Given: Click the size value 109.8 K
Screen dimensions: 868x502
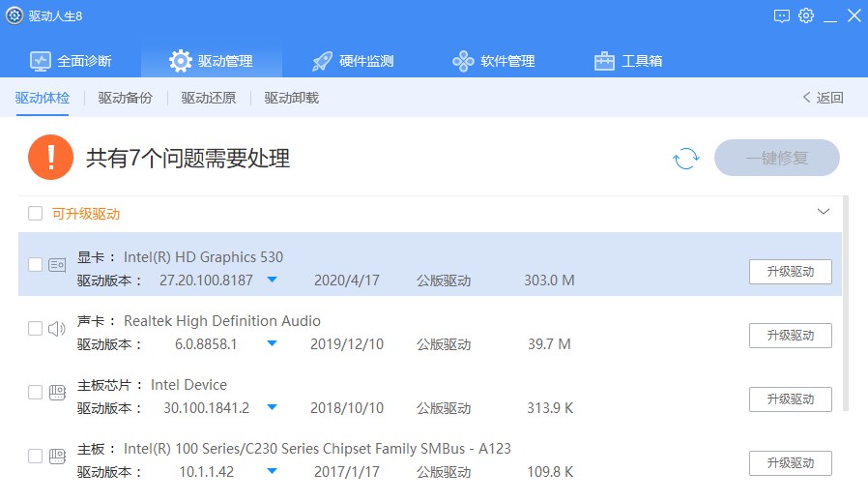Looking at the screenshot, I should tap(550, 471).
